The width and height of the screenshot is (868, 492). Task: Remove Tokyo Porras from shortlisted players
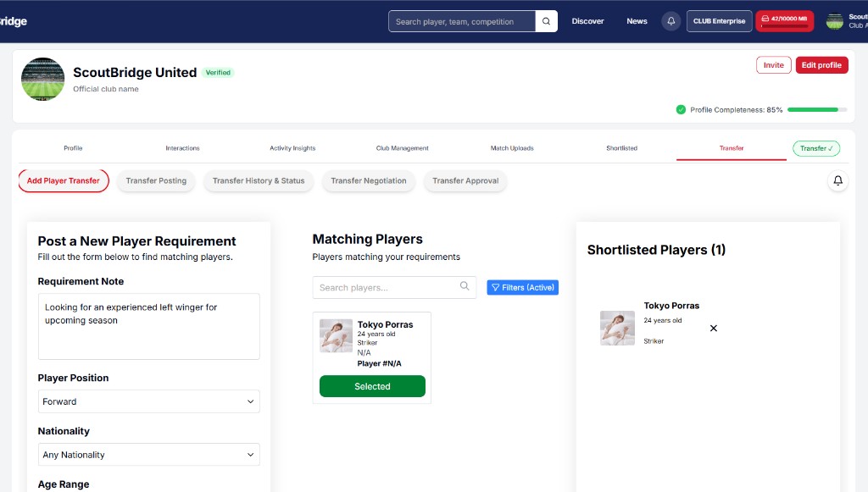coord(714,329)
